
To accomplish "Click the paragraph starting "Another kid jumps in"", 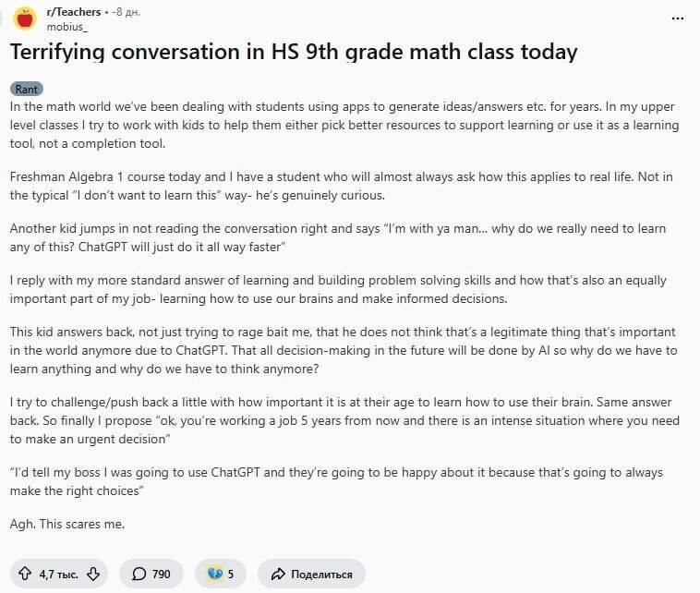I will pos(337,236).
